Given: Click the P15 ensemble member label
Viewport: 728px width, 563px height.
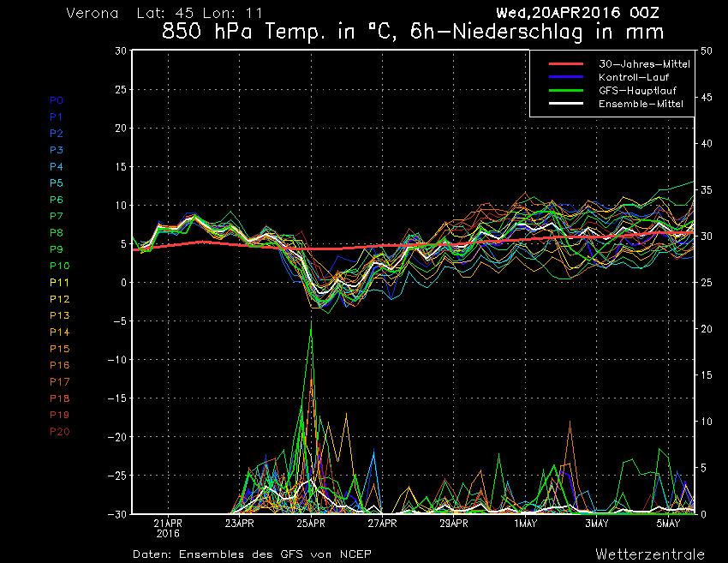Looking at the screenshot, I should click(59, 349).
